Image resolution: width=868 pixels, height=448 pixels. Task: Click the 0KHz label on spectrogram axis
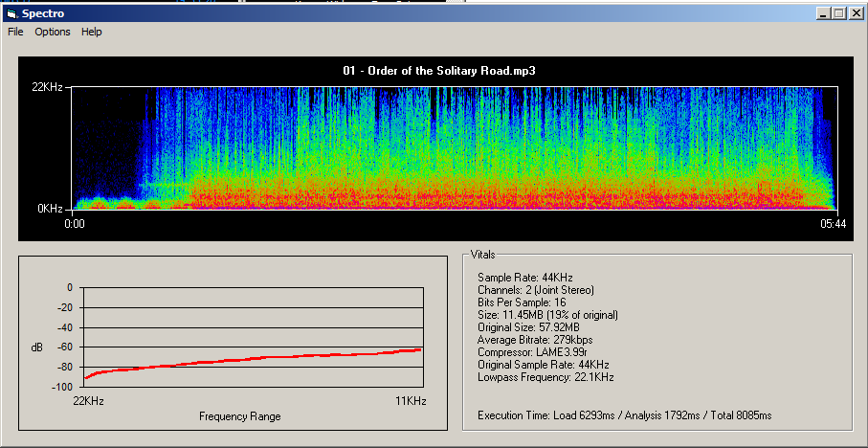tap(51, 208)
